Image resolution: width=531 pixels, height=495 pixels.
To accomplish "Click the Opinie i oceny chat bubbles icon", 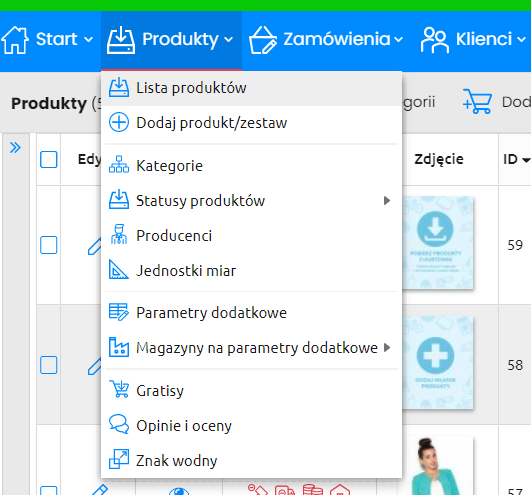I will [119, 424].
